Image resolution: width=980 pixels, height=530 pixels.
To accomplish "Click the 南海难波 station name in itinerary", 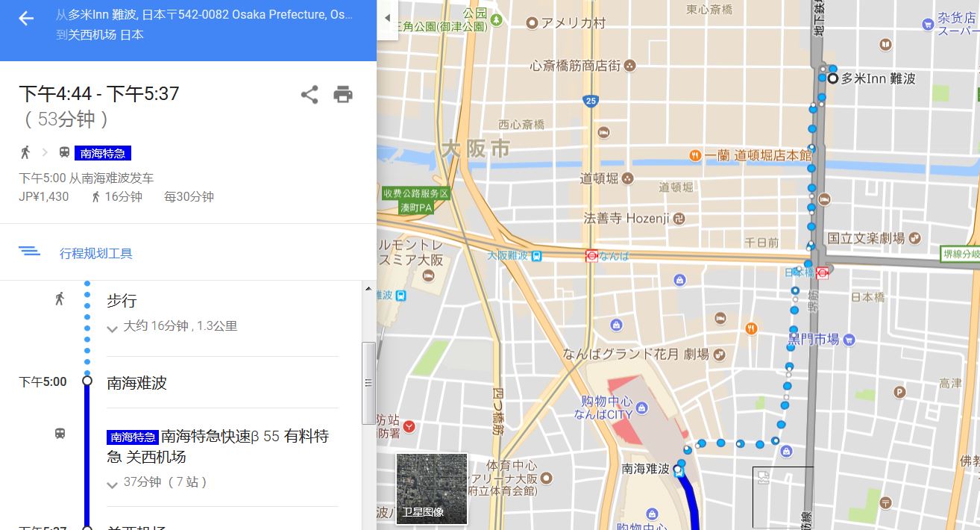I will (137, 383).
